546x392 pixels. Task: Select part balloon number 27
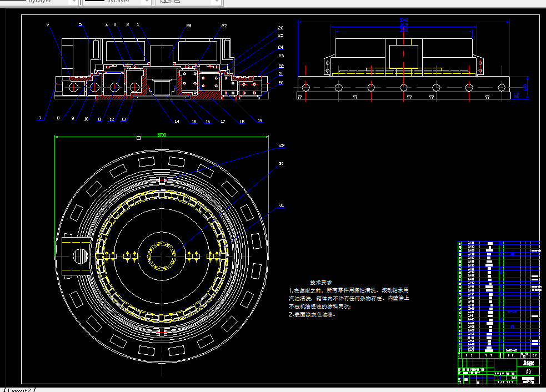224,26
